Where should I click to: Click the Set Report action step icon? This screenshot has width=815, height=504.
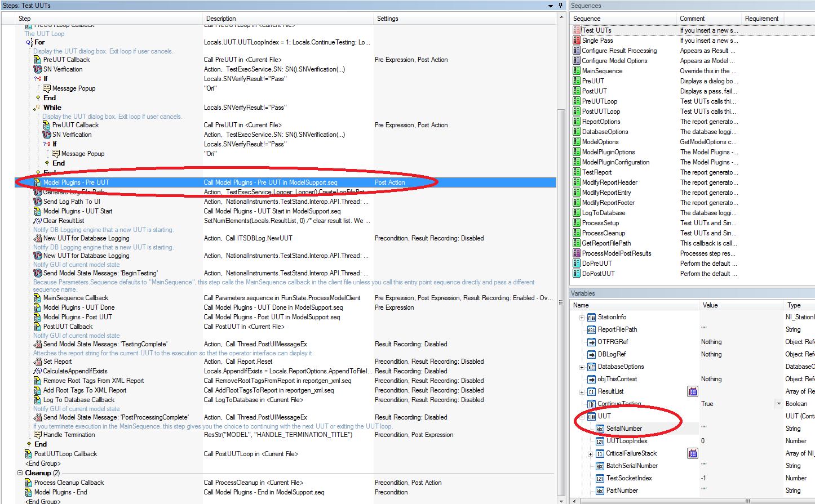point(38,362)
